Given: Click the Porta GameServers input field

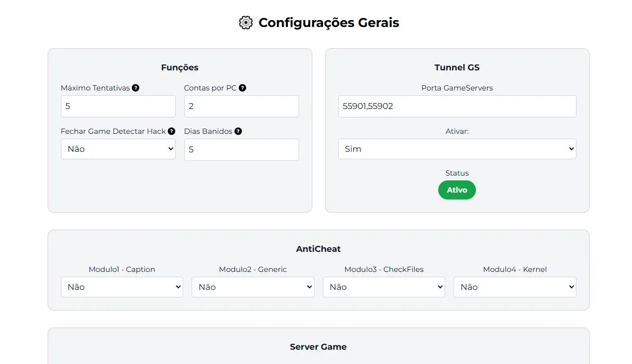Looking at the screenshot, I should [457, 106].
